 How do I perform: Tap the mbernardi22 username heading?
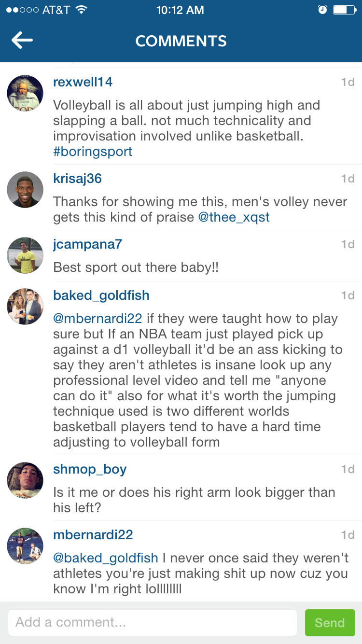(93, 535)
